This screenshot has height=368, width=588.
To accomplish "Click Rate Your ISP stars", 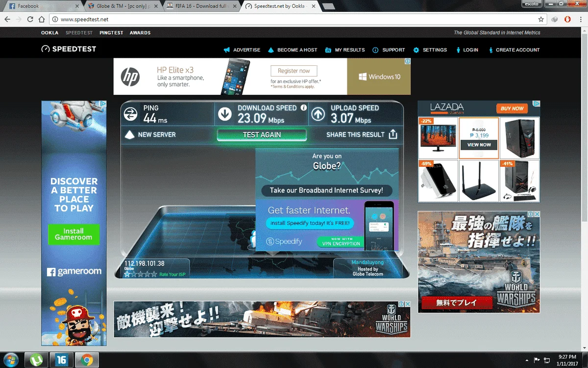I will tap(141, 274).
